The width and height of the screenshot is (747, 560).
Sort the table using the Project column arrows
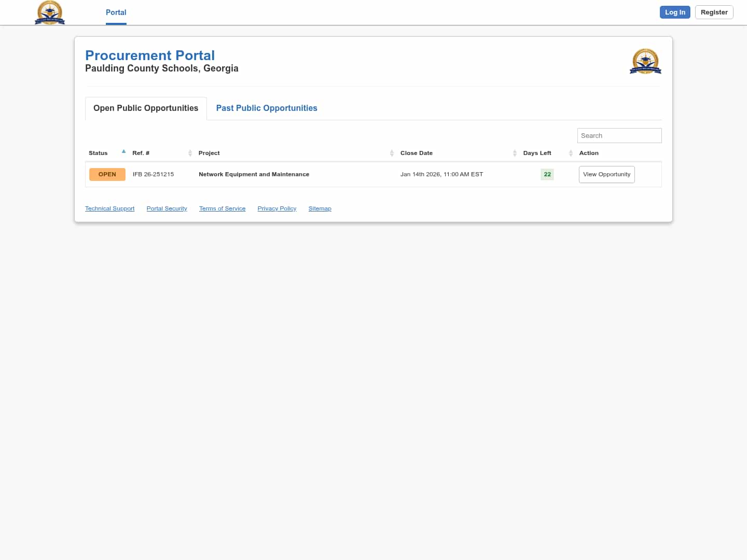click(392, 153)
